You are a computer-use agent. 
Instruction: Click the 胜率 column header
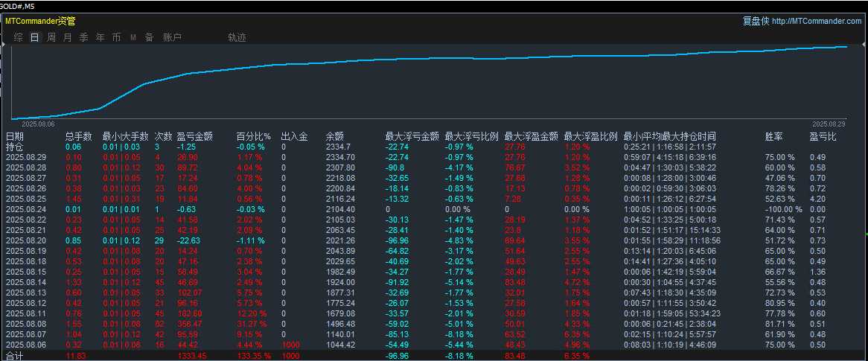(x=774, y=137)
